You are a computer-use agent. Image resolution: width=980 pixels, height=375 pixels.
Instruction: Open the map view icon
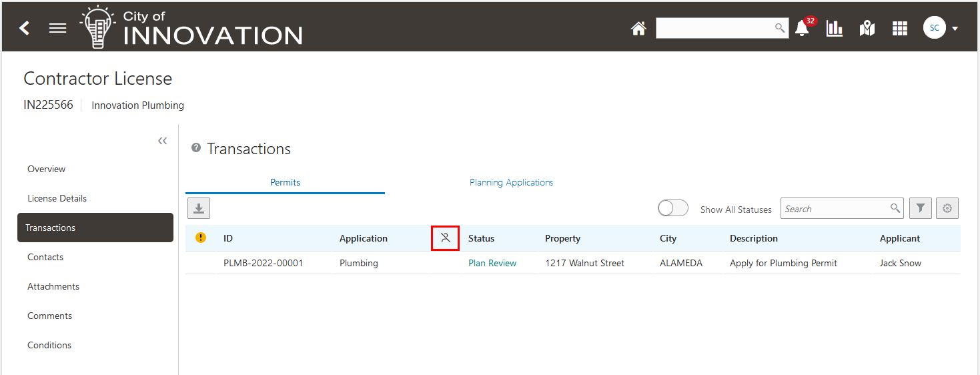click(x=867, y=28)
